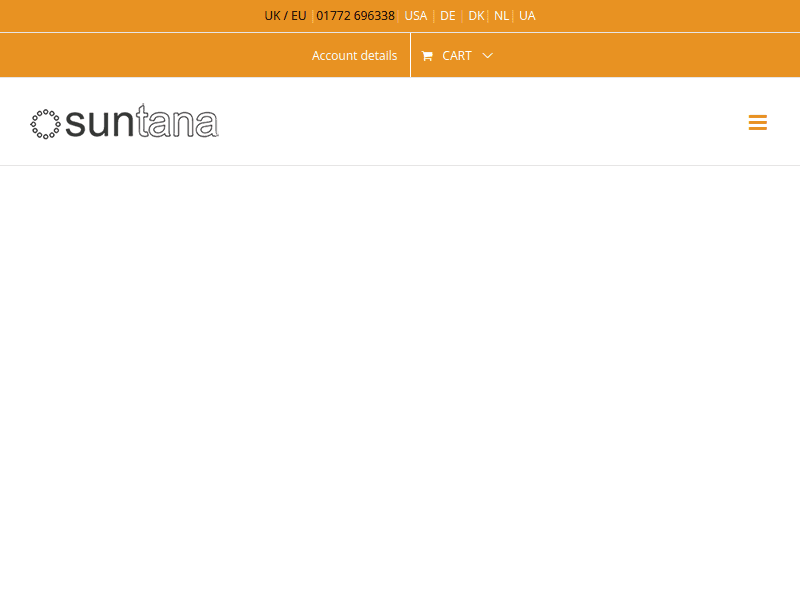This screenshot has width=800, height=600.
Task: Click the three-line menu toggle on the right
Action: click(x=757, y=122)
